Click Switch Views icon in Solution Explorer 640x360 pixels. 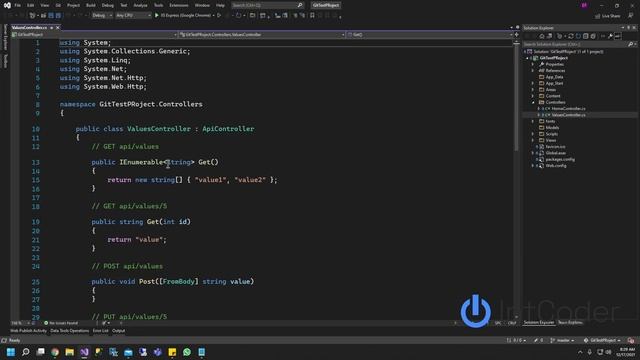point(549,36)
